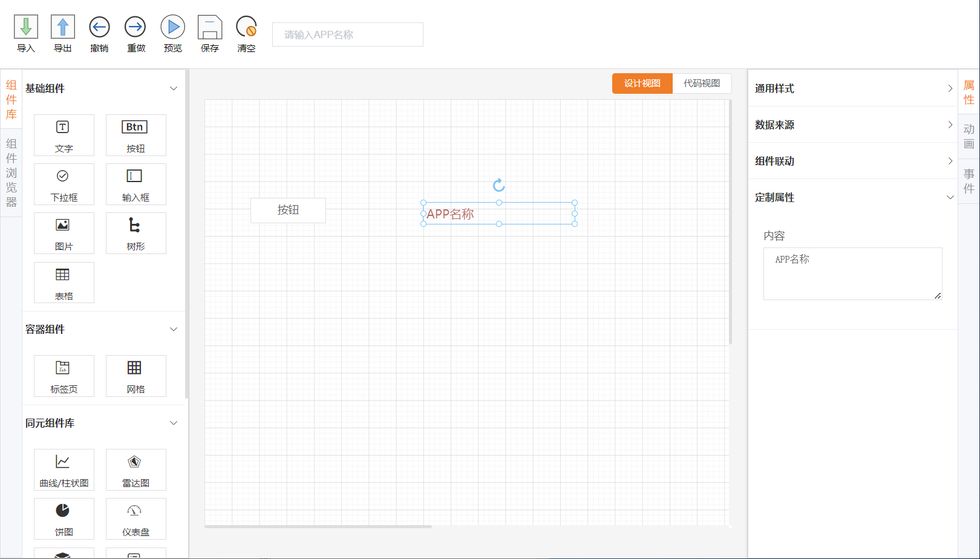Click the 导入 import icon
This screenshot has width=980, height=559.
tap(26, 27)
